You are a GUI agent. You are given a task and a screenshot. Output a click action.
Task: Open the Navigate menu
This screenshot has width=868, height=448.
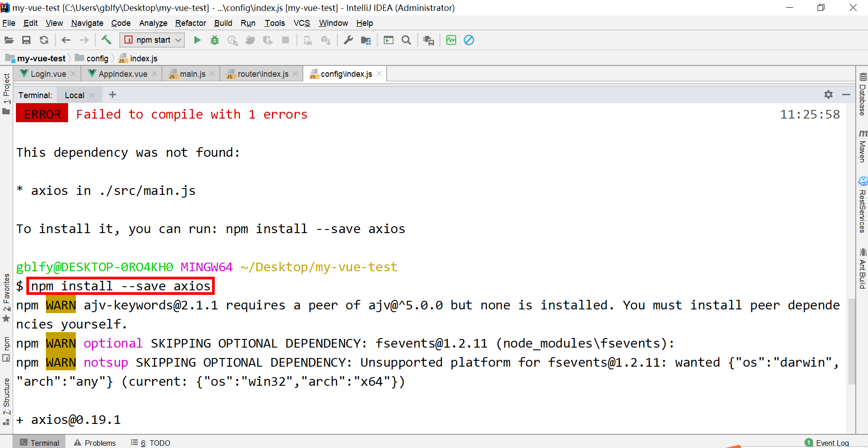tap(87, 23)
